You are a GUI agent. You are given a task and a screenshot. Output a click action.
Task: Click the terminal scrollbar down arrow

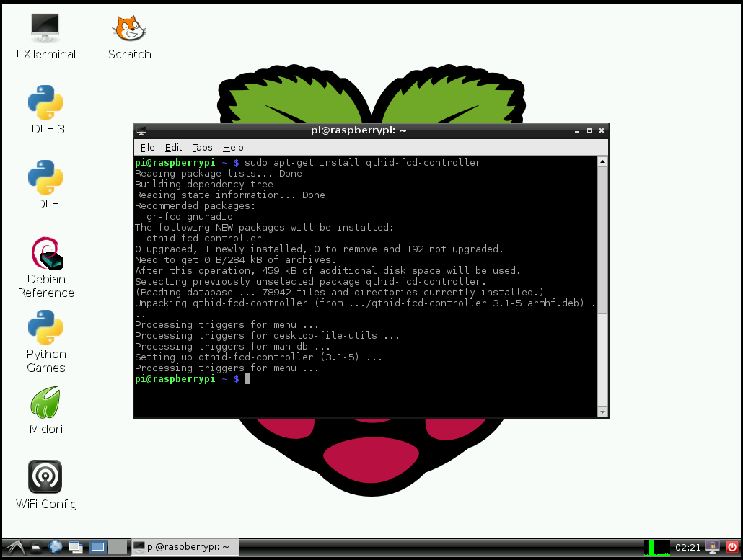pos(603,412)
